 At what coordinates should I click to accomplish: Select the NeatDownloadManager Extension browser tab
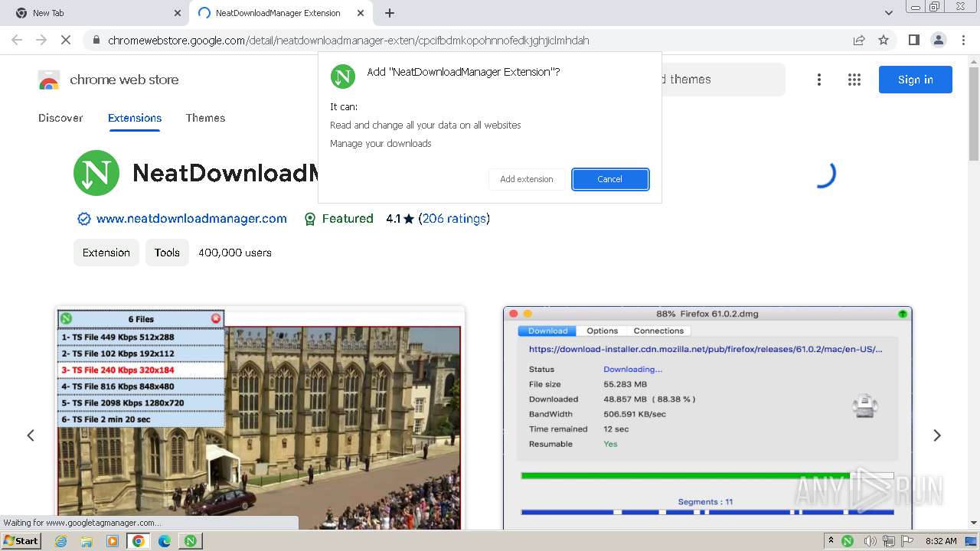pyautogui.click(x=281, y=13)
